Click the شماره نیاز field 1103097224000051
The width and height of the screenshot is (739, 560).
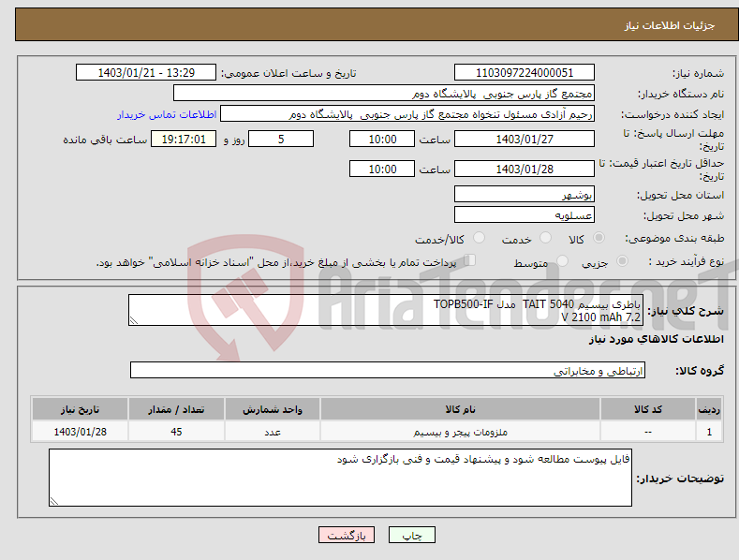point(525,73)
